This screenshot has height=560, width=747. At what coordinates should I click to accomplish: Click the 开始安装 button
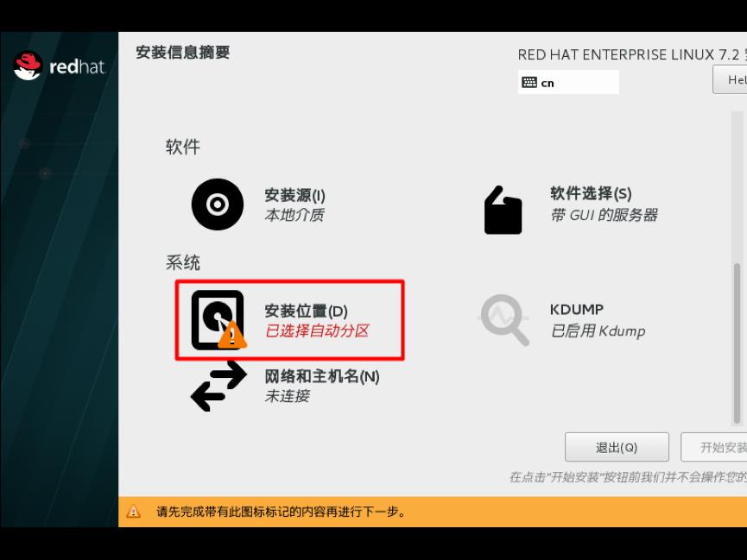(713, 447)
